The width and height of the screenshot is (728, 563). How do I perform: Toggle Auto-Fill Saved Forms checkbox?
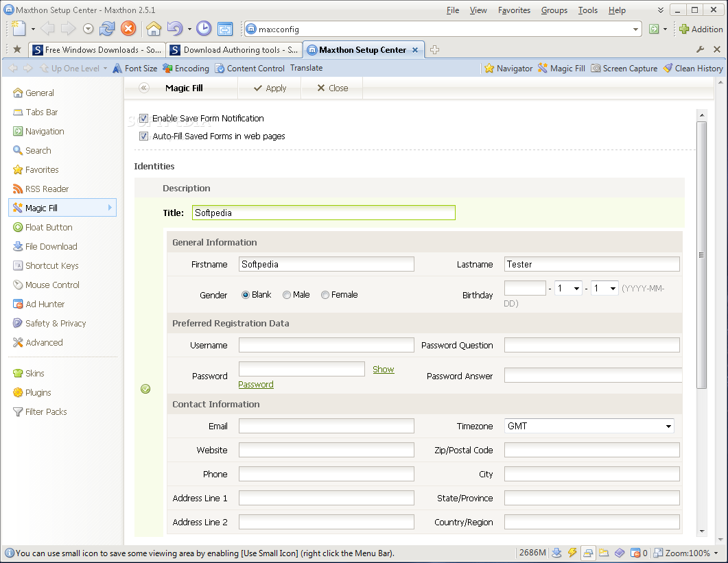point(143,136)
